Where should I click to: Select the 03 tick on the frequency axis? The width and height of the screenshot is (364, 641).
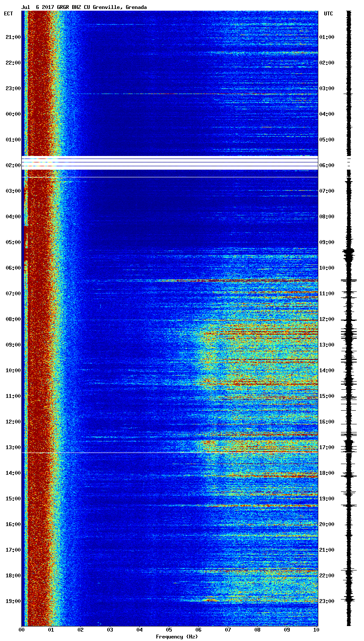[110, 630]
